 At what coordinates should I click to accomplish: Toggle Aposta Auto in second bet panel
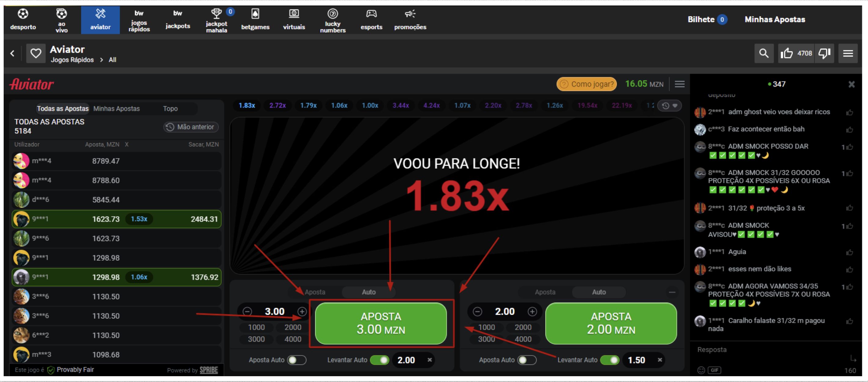[x=527, y=360]
